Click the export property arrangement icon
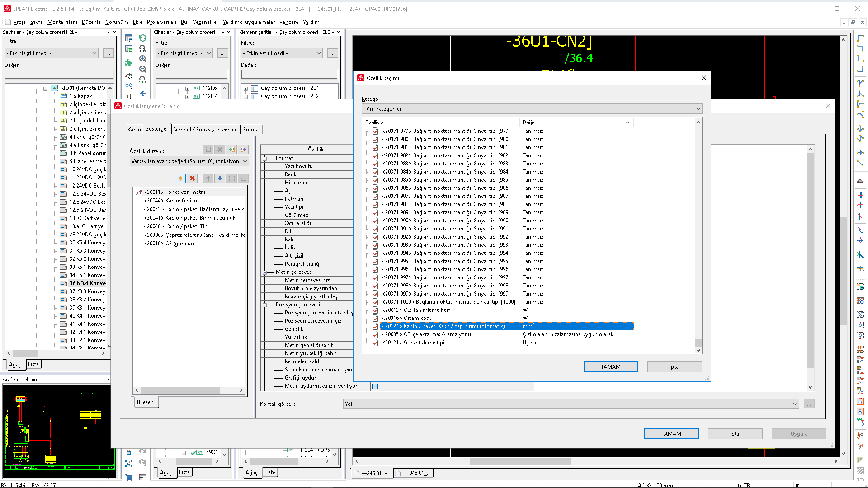This screenshot has height=488, width=868. coord(243,149)
